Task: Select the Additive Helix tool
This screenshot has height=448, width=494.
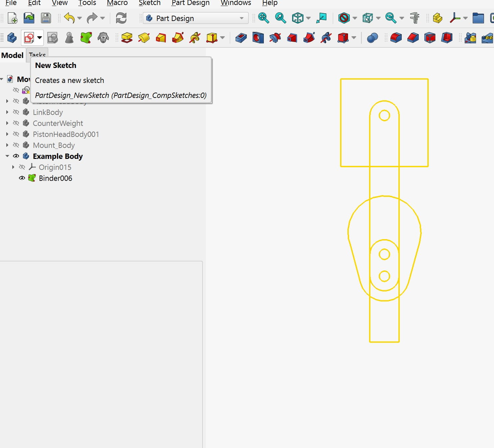Action: [195, 38]
